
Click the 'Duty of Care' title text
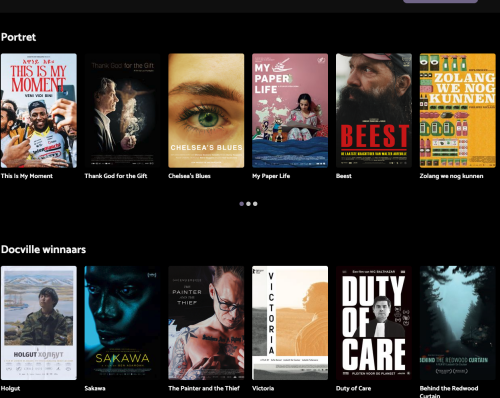(353, 388)
